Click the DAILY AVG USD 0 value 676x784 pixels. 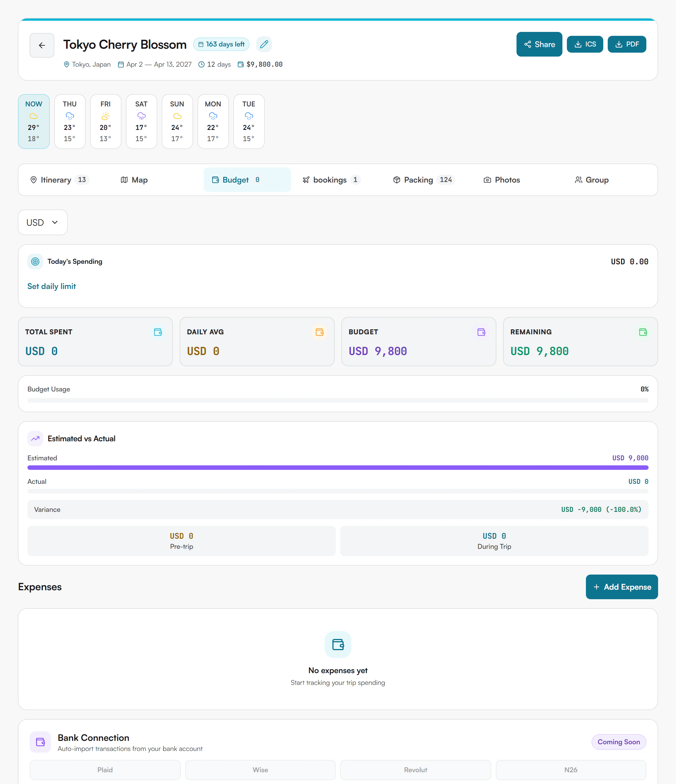(203, 351)
